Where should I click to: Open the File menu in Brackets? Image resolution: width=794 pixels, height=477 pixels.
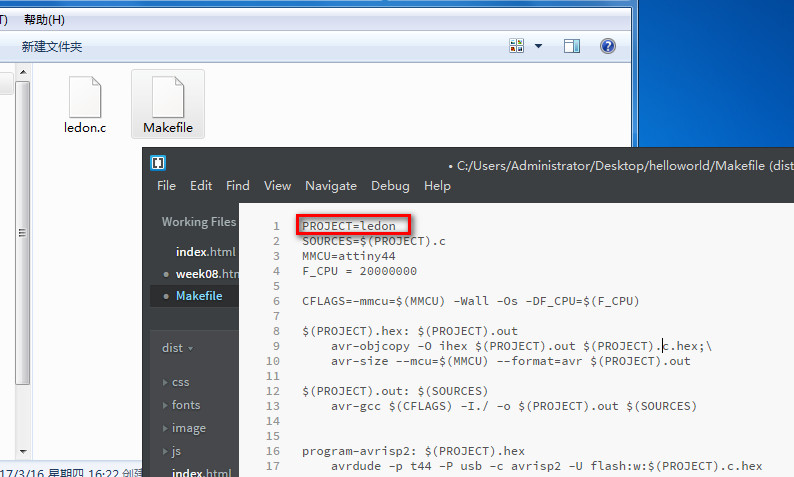coord(166,186)
